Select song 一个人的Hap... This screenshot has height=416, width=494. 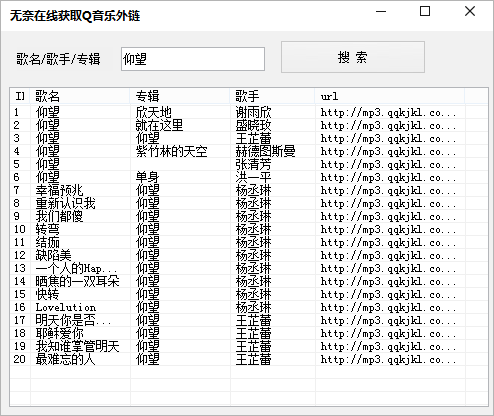pos(76,269)
